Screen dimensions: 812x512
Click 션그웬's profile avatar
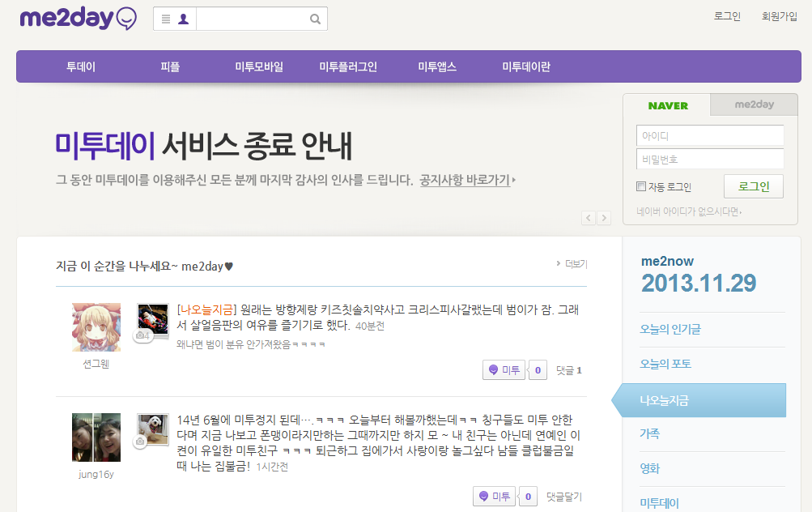click(x=96, y=327)
